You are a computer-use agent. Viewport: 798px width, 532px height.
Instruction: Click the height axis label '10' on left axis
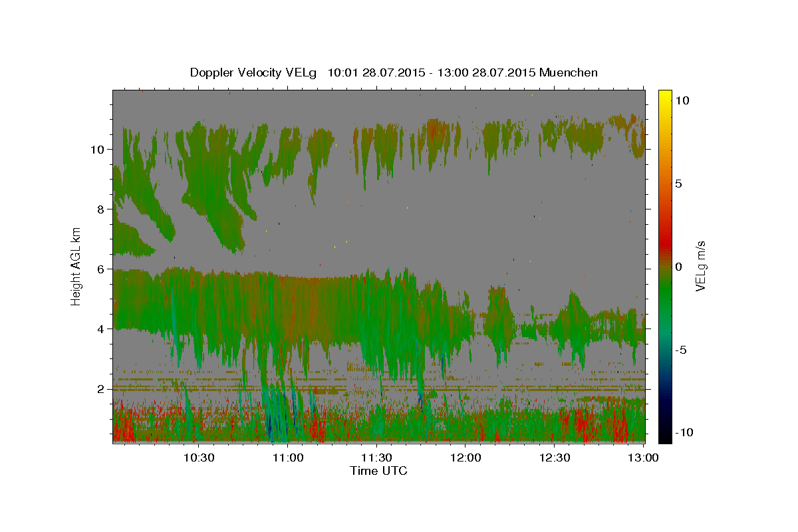[98, 150]
